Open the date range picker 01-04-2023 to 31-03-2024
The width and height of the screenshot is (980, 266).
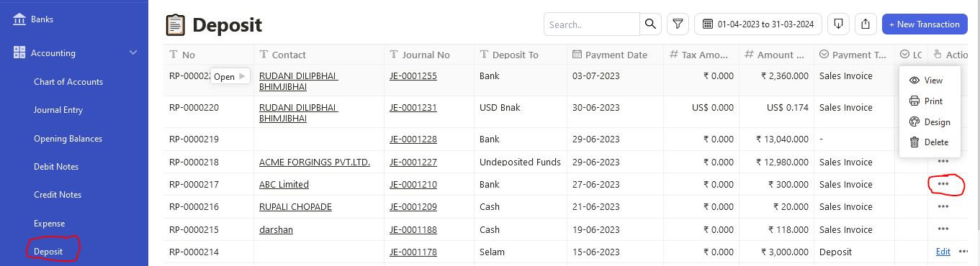758,24
